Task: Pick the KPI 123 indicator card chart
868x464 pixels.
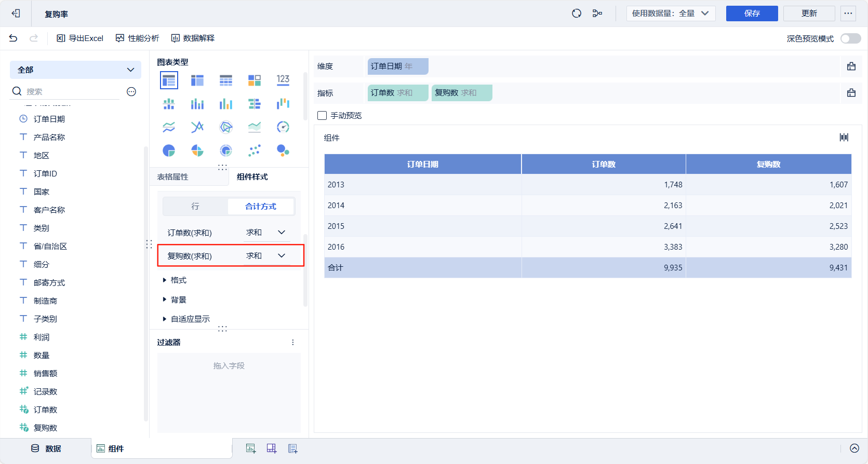Action: (x=283, y=80)
